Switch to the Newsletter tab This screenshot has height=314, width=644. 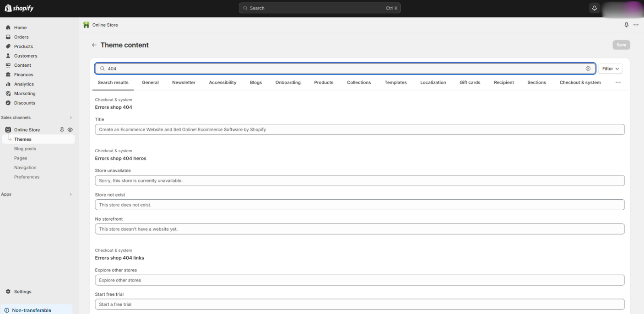[184, 83]
